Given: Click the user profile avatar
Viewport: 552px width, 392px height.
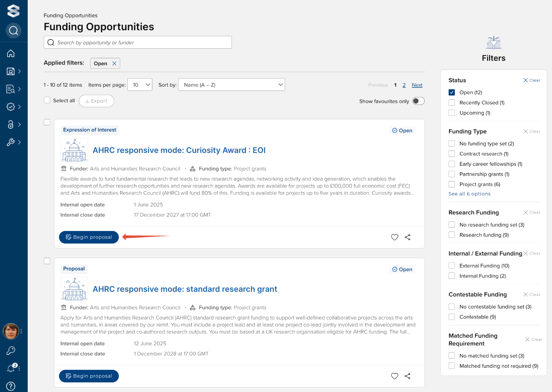Looking at the screenshot, I should [11, 331].
